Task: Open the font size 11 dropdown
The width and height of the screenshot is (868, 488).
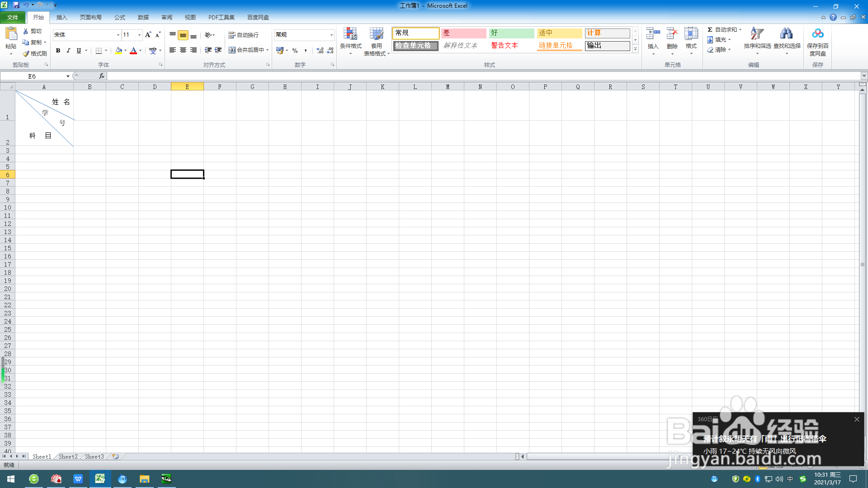Action: point(139,35)
